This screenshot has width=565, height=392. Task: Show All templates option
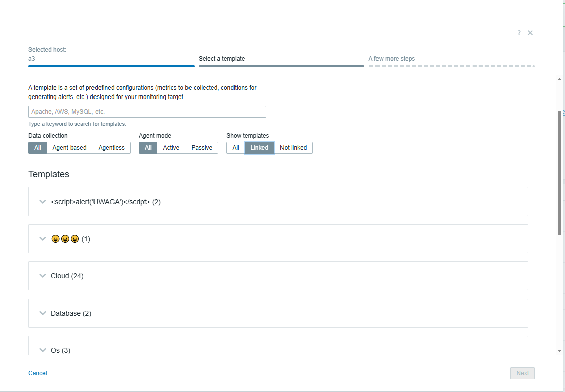coord(236,148)
